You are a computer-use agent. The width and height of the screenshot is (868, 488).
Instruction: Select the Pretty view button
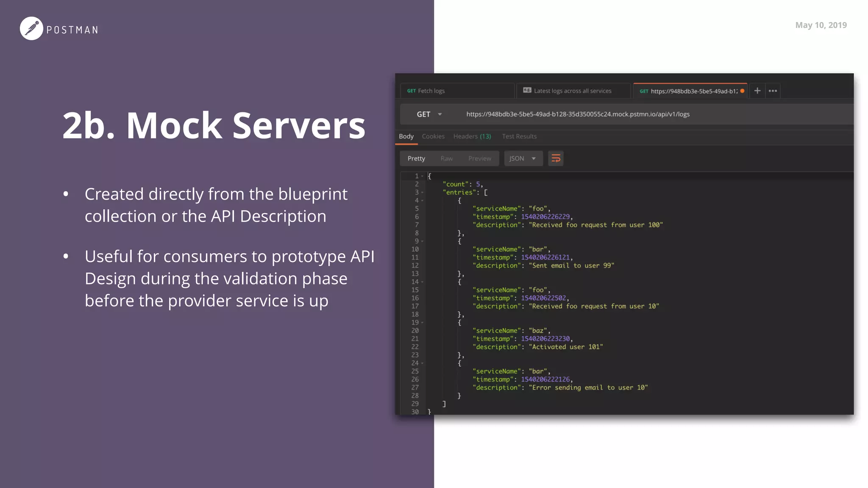click(416, 158)
